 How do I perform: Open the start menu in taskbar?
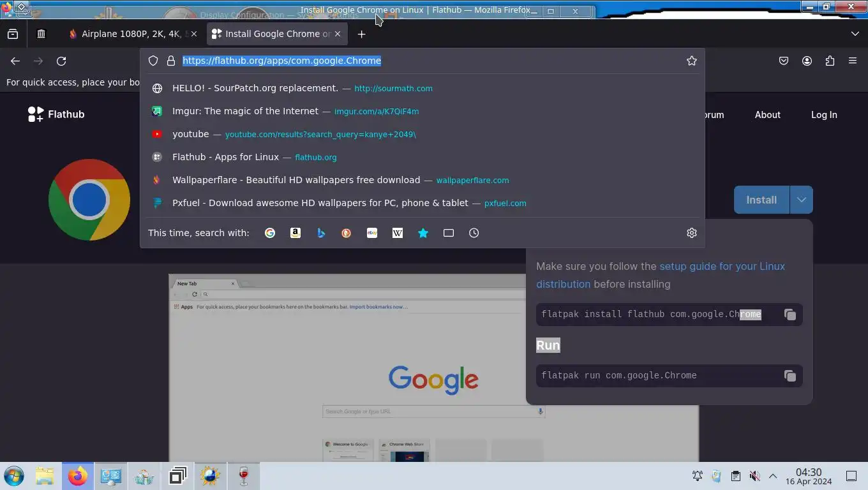pos(14,476)
